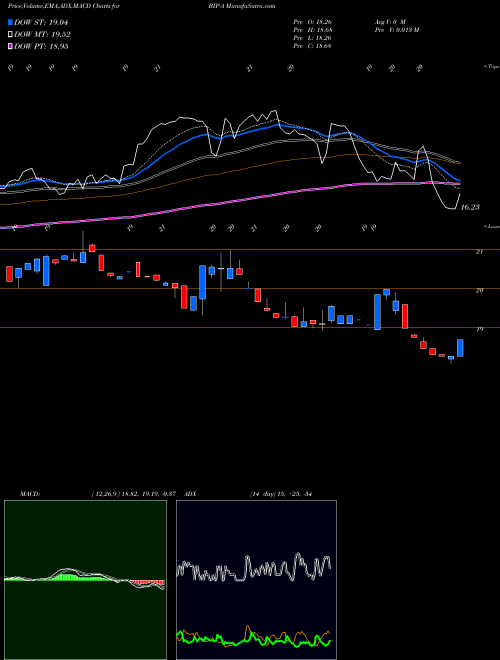Viewport: 500px width, 660px height.
Task: Click the 'ADX' panel label
Action: [191, 494]
